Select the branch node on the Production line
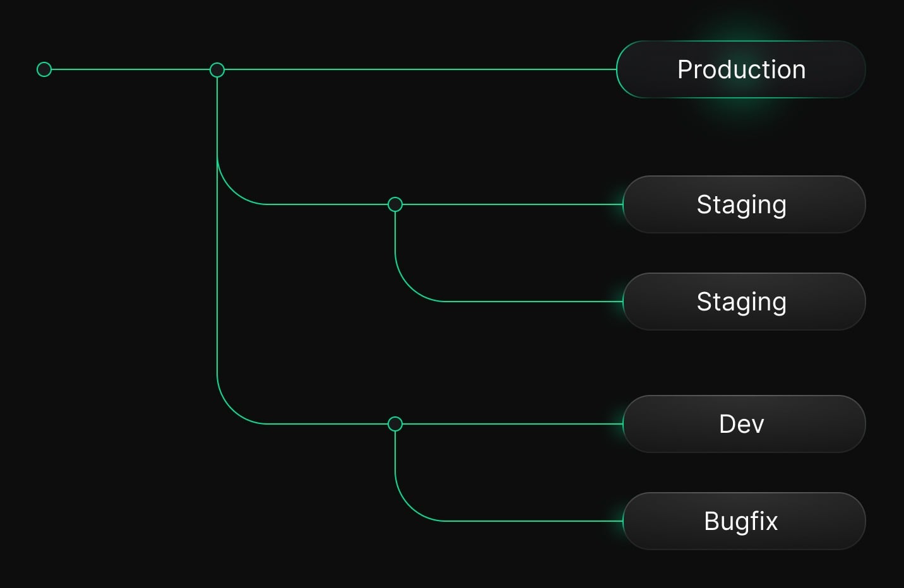This screenshot has width=904, height=588. [x=217, y=69]
